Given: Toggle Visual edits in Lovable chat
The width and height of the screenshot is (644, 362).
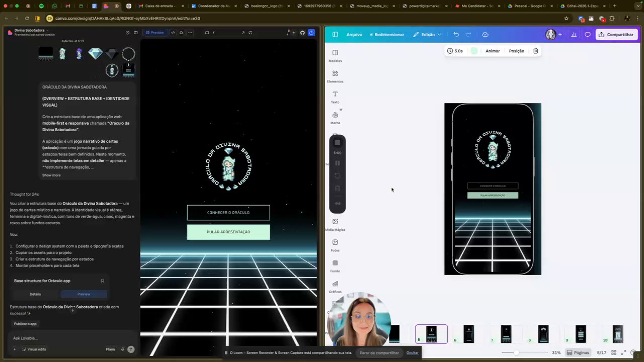Looking at the screenshot, I should click(x=33, y=349).
